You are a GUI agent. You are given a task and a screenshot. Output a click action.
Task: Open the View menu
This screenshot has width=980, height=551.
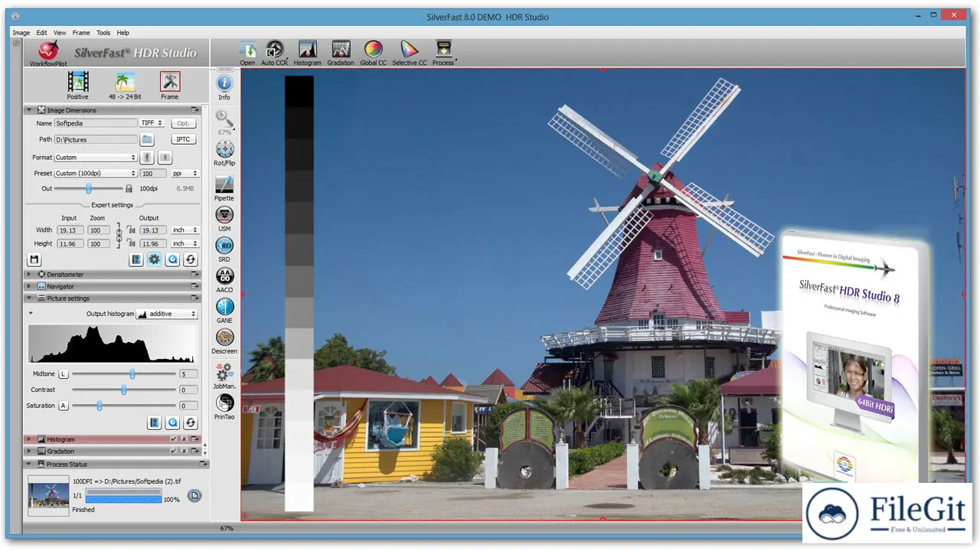(x=60, y=33)
